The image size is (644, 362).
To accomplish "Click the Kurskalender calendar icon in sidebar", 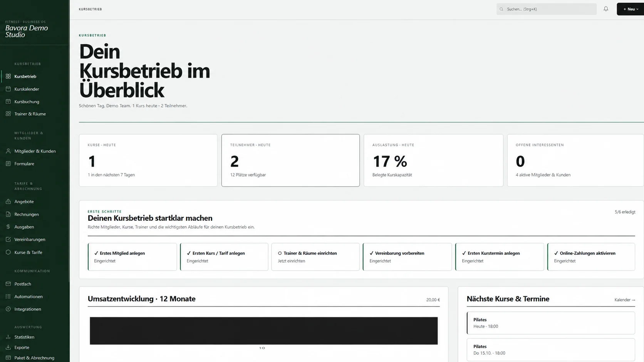I will pyautogui.click(x=8, y=89).
